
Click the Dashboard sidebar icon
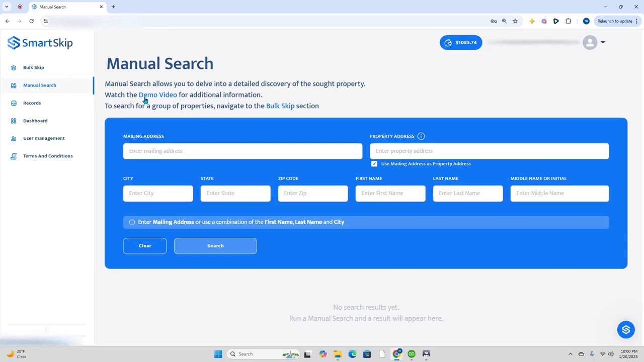point(14,121)
